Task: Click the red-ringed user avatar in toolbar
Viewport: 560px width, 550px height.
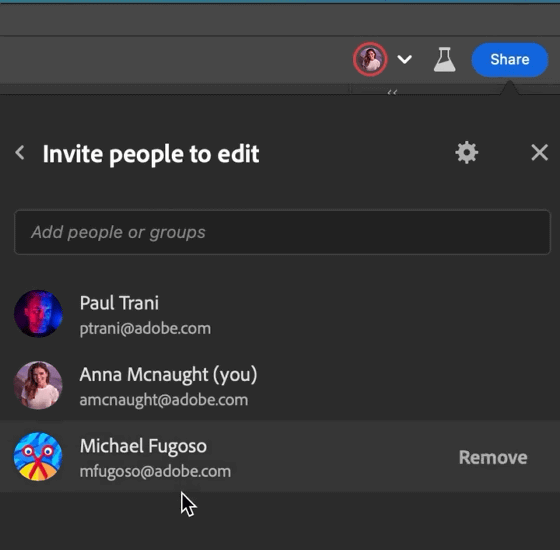Action: [x=370, y=59]
